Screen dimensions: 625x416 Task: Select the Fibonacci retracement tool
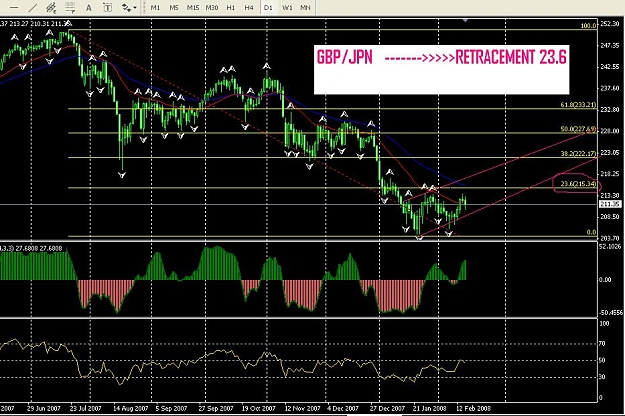tap(70, 8)
